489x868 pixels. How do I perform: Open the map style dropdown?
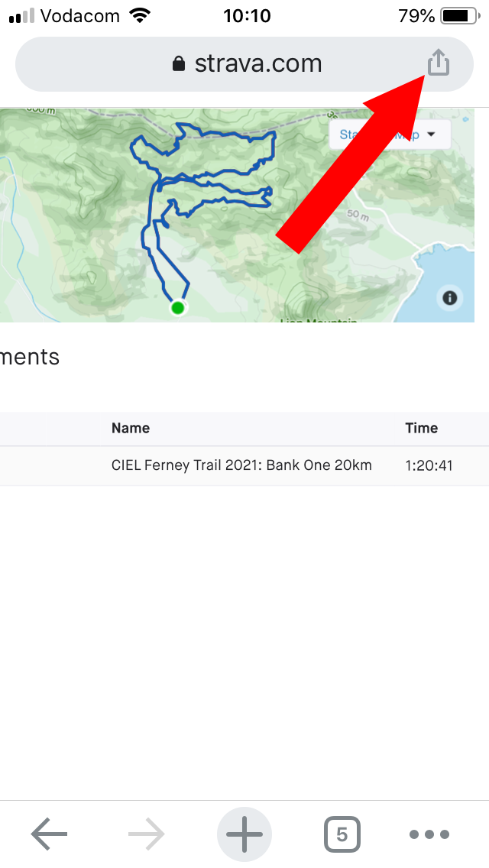(x=390, y=134)
